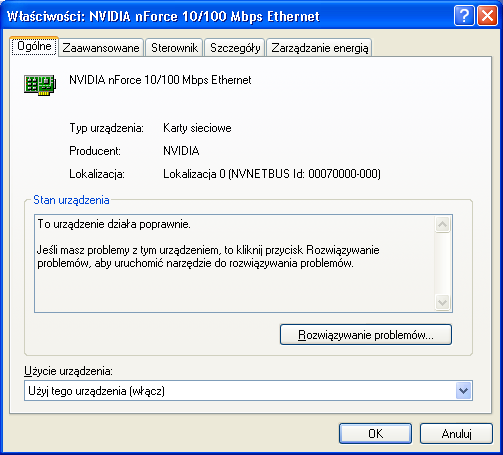Switch to the Sterownik tab
Image resolution: width=503 pixels, height=455 pixels.
[174, 48]
